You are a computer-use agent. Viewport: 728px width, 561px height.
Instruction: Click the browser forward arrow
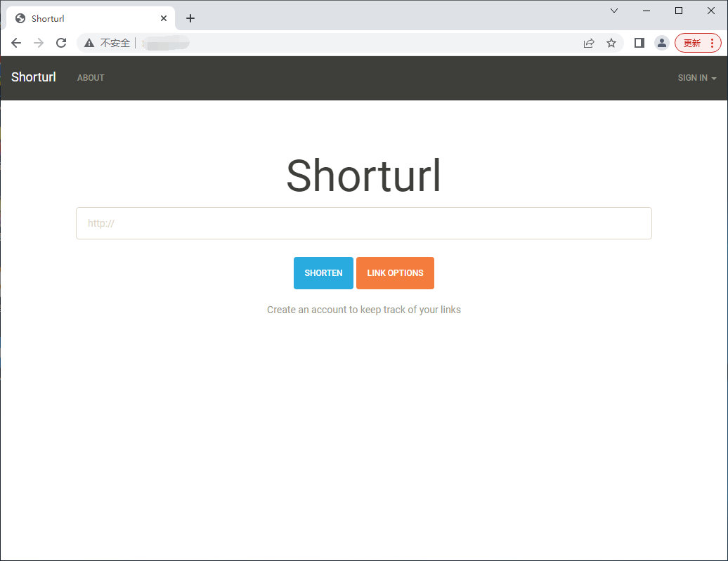pyautogui.click(x=39, y=43)
